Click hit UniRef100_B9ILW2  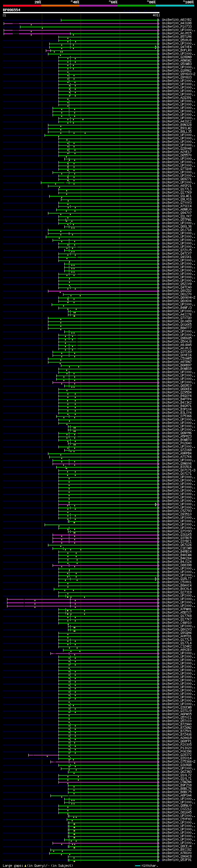pyautogui.click(x=176, y=128)
